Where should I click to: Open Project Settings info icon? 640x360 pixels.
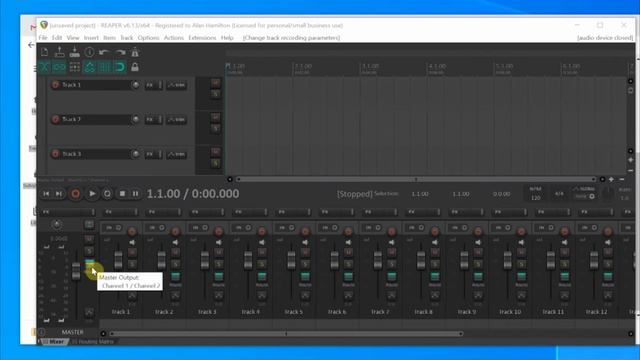pos(89,52)
